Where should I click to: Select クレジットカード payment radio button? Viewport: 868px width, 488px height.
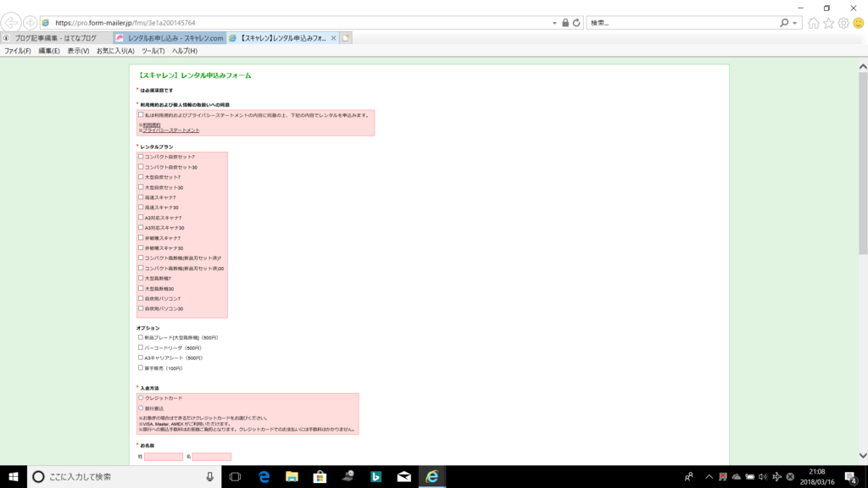[x=141, y=398]
